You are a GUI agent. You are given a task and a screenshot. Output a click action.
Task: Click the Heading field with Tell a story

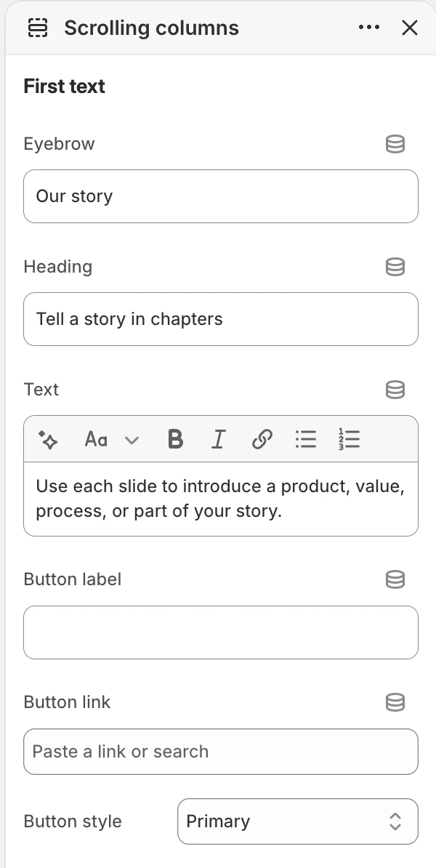pyautogui.click(x=221, y=319)
